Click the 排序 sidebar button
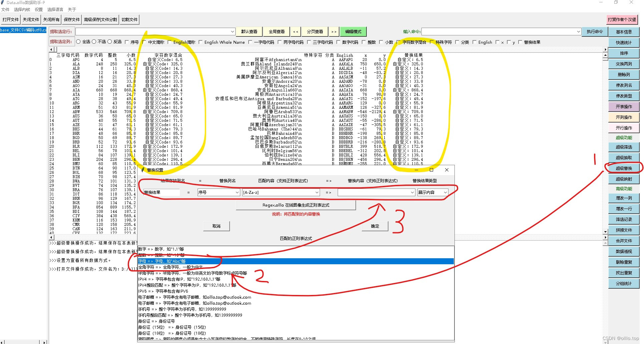The height and width of the screenshot is (344, 644). tap(624, 53)
